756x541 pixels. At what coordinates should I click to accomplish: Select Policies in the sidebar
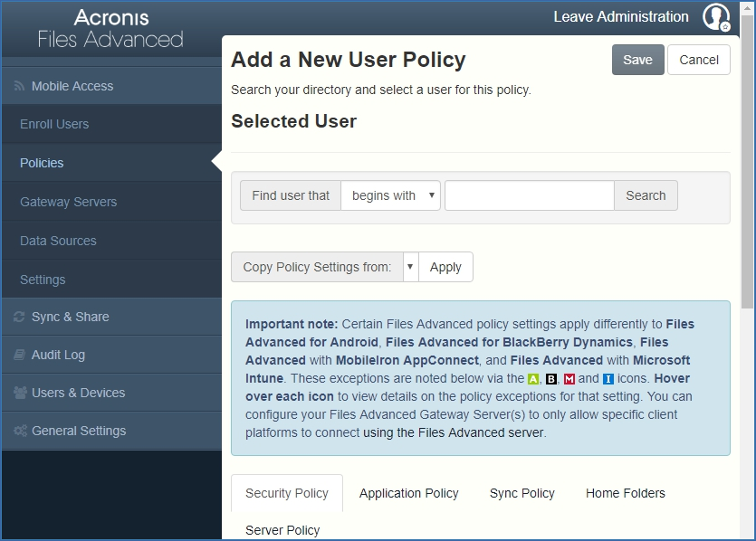point(112,163)
